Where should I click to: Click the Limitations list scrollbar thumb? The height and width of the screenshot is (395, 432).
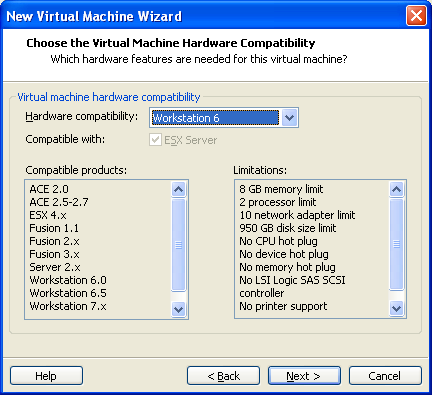[396, 244]
